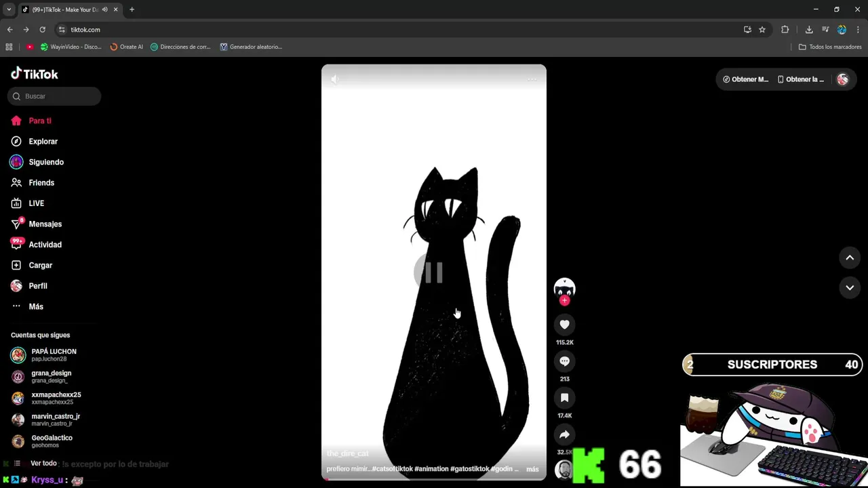Viewport: 868px width, 488px height.
Task: Open the Friends page
Action: (x=32, y=183)
